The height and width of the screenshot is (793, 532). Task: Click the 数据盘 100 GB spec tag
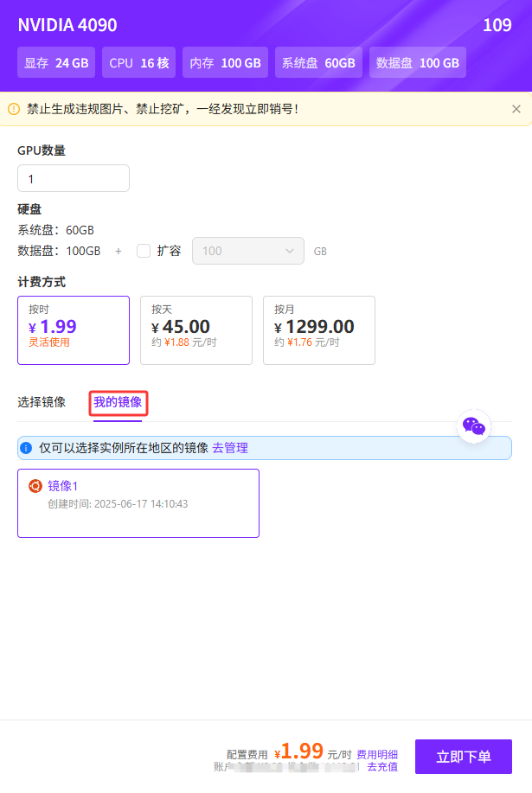point(418,63)
